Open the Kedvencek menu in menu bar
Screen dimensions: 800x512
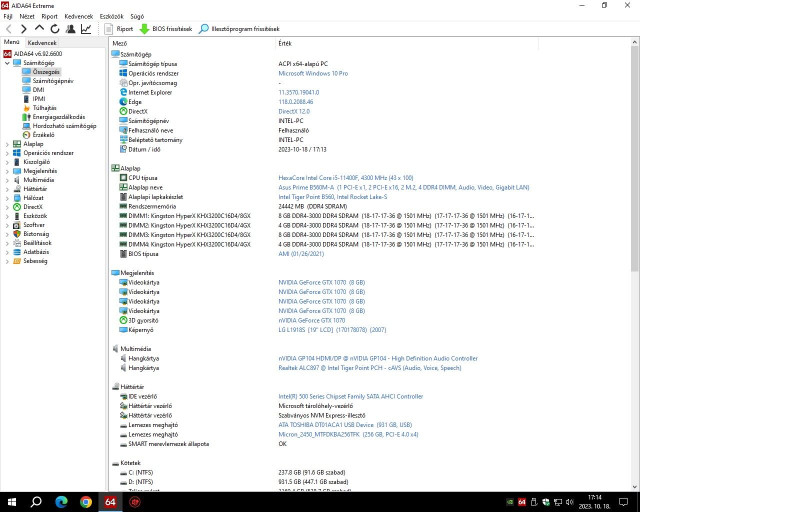[x=79, y=16]
